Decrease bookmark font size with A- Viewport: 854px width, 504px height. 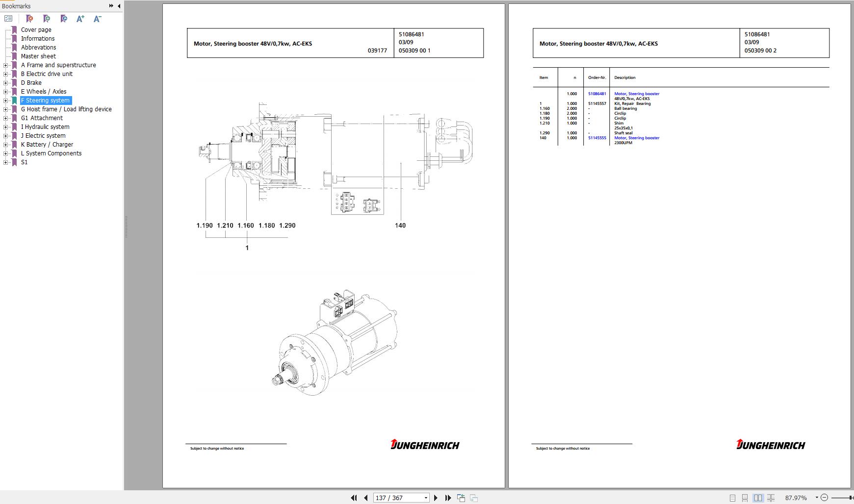pyautogui.click(x=97, y=19)
